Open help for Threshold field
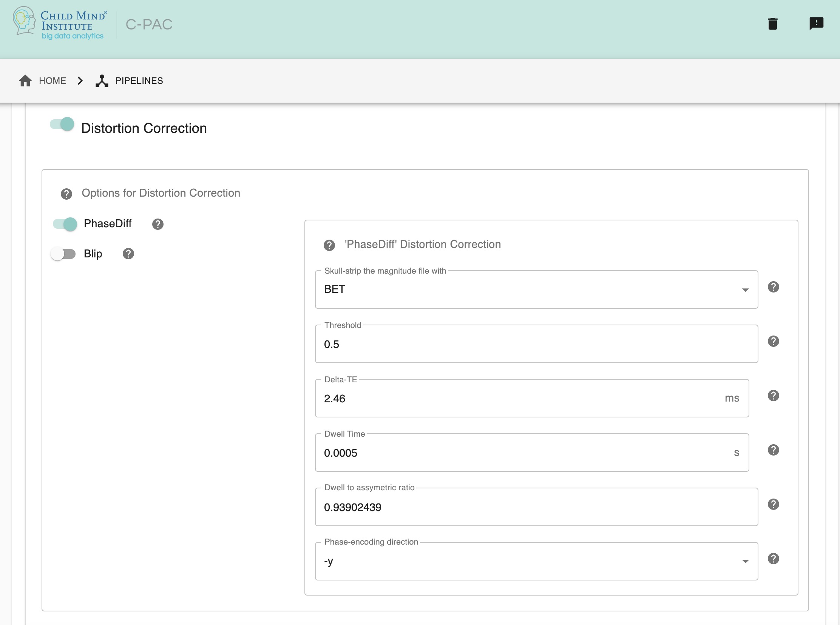840x625 pixels. pos(773,341)
